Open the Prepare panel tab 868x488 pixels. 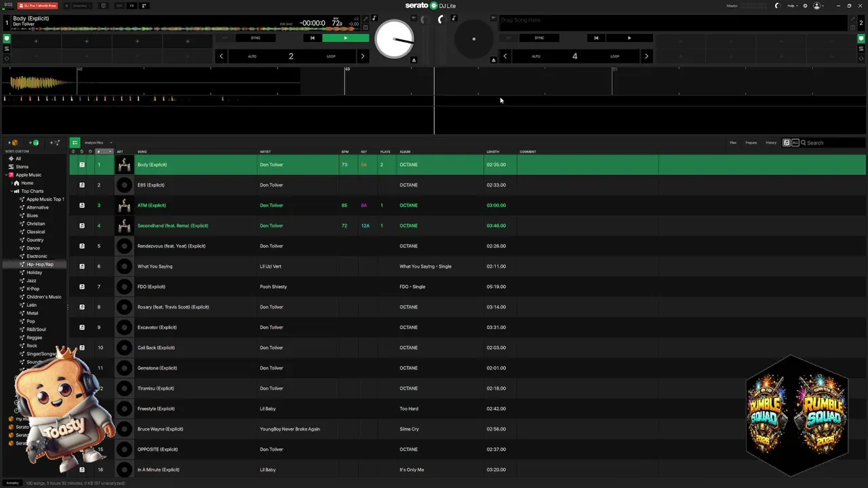pyautogui.click(x=751, y=143)
